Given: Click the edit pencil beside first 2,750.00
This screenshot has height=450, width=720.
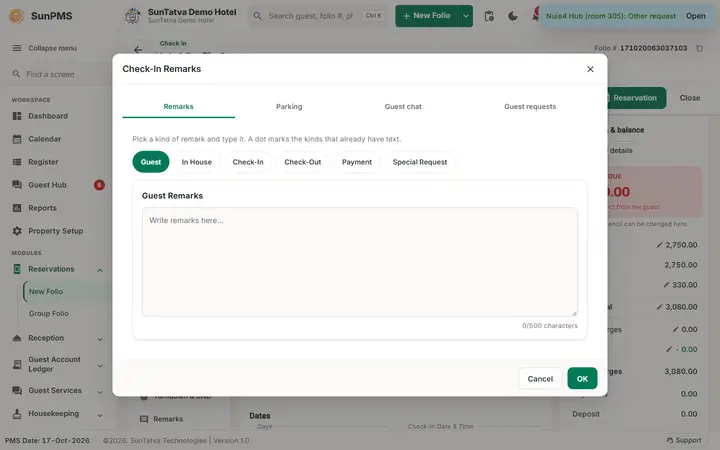Looking at the screenshot, I should click(659, 245).
